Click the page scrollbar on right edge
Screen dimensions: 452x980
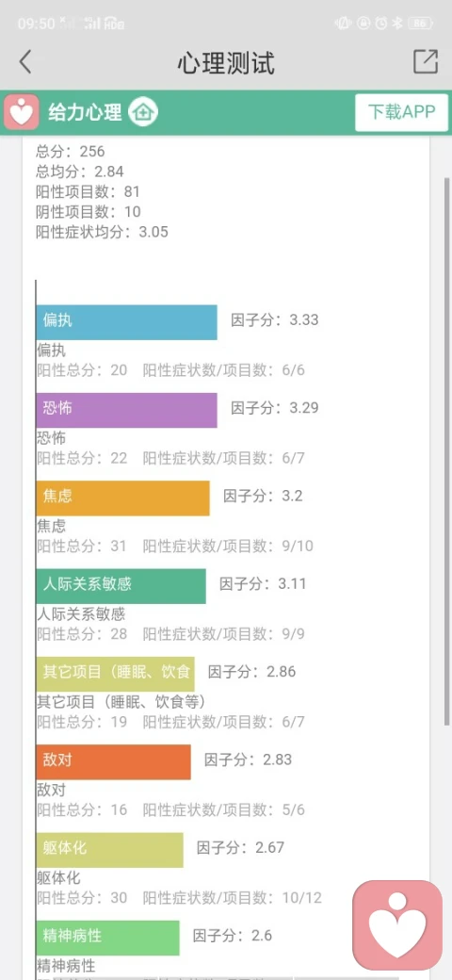(447, 455)
